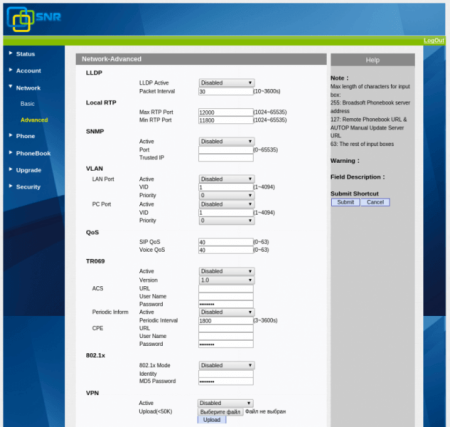Open the LAN Port VLAN Active dropdown
Screen dimensions: 450x427
click(x=227, y=179)
